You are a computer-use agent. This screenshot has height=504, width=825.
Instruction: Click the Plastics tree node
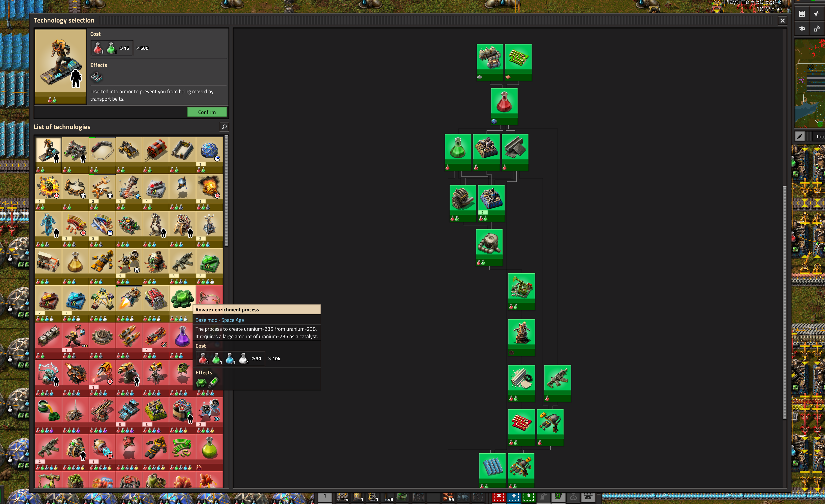pos(521,383)
